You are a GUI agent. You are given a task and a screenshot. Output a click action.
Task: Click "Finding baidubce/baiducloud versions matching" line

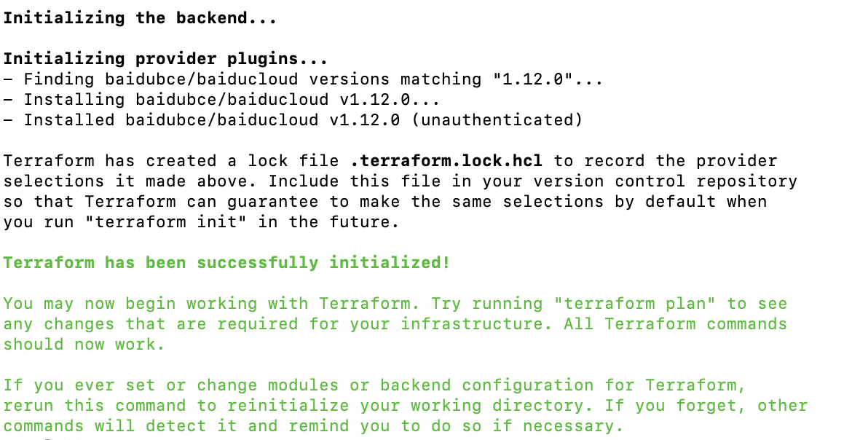303,79
